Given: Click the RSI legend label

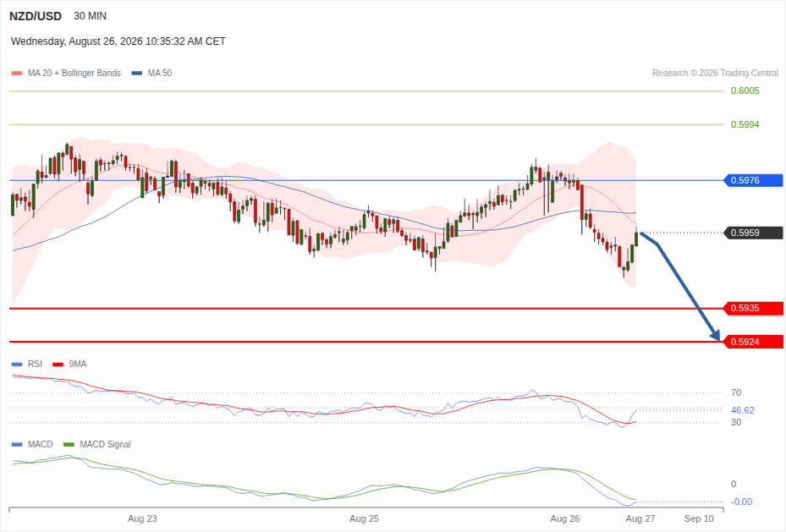Looking at the screenshot, I should [35, 365].
